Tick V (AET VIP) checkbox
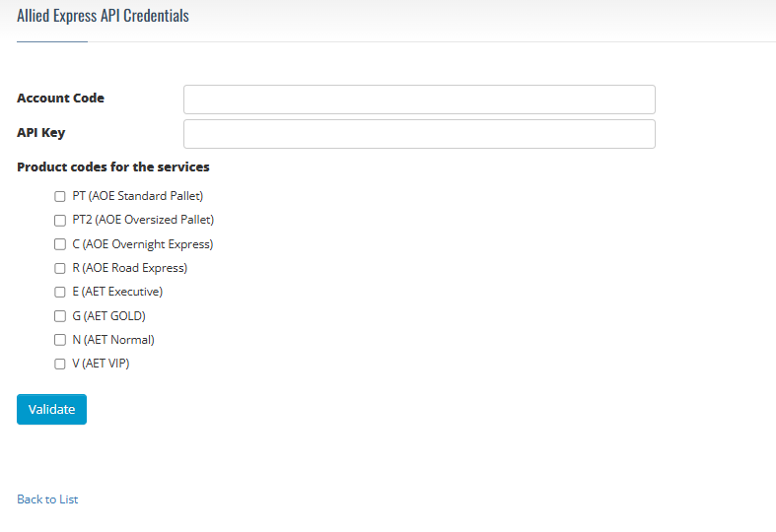The height and width of the screenshot is (532, 776). (60, 364)
